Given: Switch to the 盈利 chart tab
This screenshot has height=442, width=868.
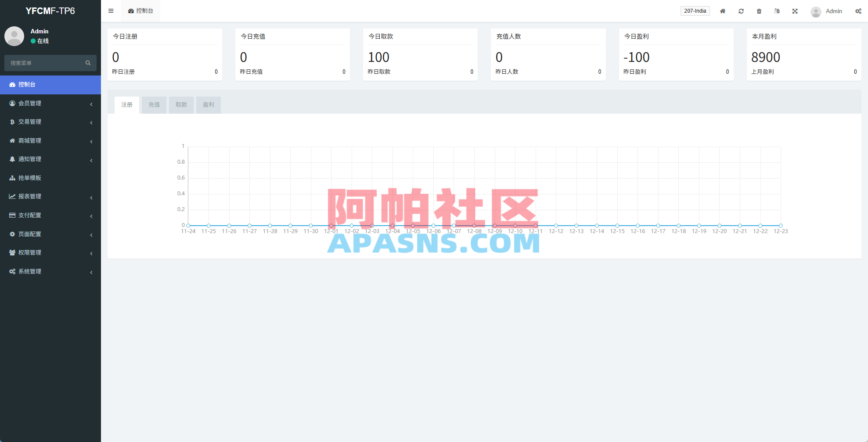Looking at the screenshot, I should coord(209,105).
